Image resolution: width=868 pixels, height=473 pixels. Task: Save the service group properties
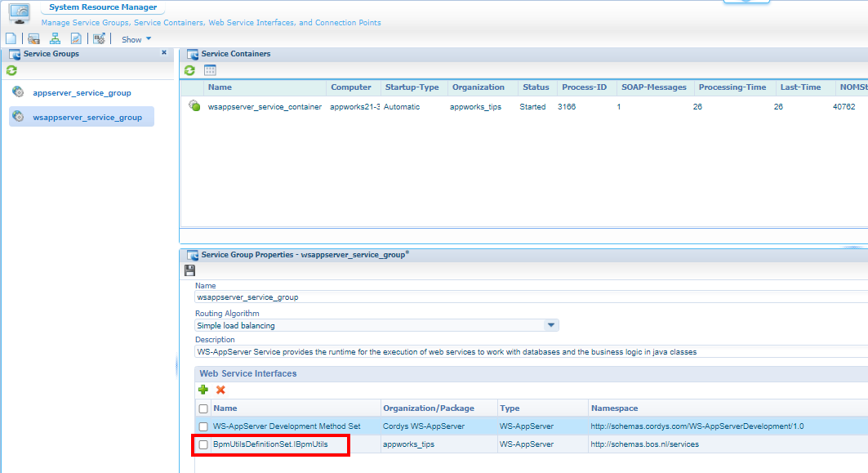point(190,270)
